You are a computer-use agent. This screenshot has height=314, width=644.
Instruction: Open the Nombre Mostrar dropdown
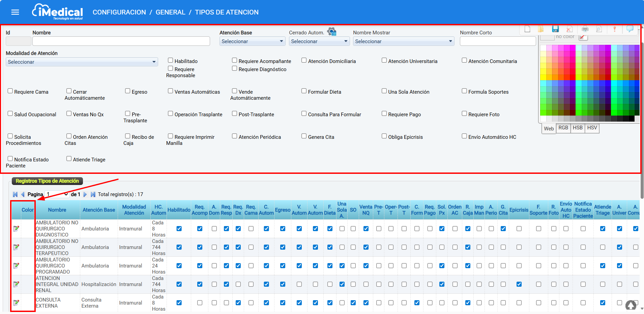403,41
